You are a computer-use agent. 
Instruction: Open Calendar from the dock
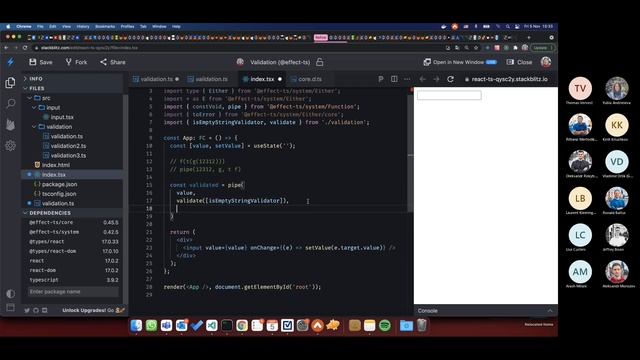[x=272, y=325]
